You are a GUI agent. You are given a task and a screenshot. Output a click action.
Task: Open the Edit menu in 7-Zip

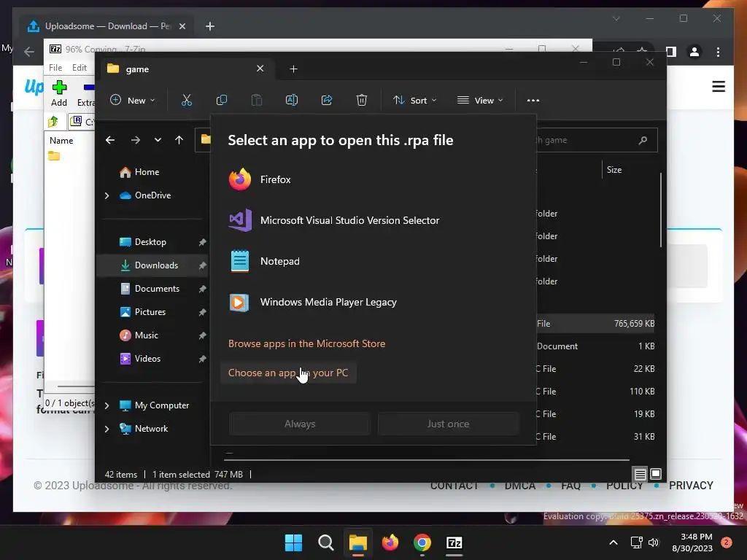pyautogui.click(x=79, y=68)
